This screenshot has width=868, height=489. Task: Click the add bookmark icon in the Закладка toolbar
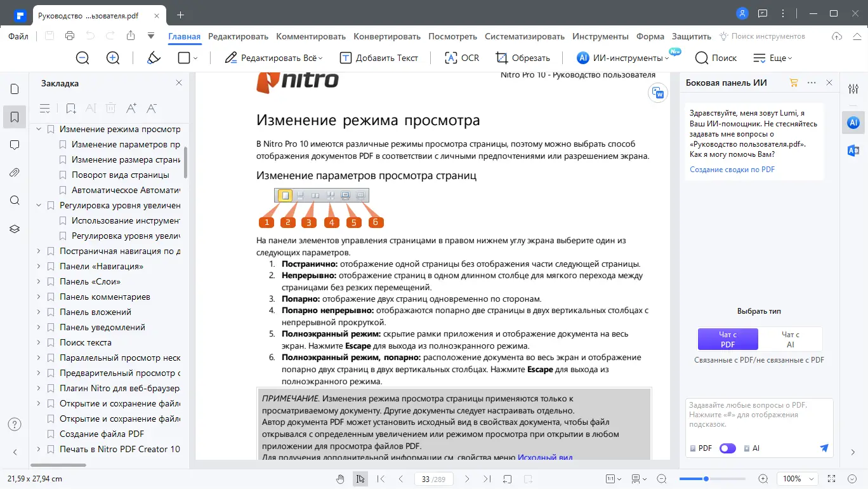[71, 109]
